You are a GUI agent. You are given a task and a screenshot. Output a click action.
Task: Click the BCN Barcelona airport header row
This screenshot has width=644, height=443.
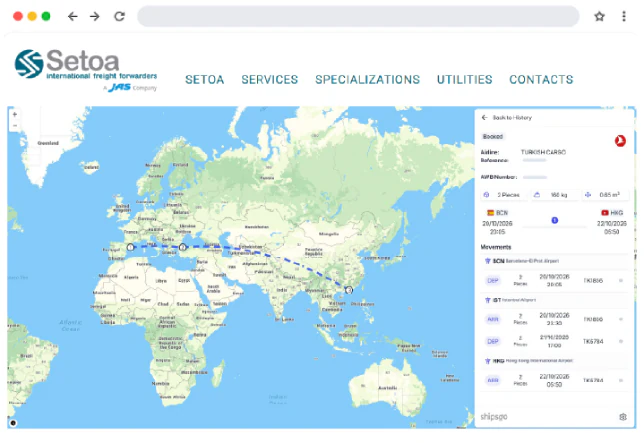[554, 261]
